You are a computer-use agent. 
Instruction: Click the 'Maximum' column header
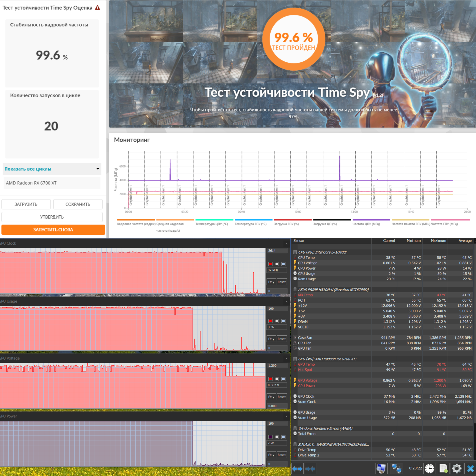click(438, 240)
